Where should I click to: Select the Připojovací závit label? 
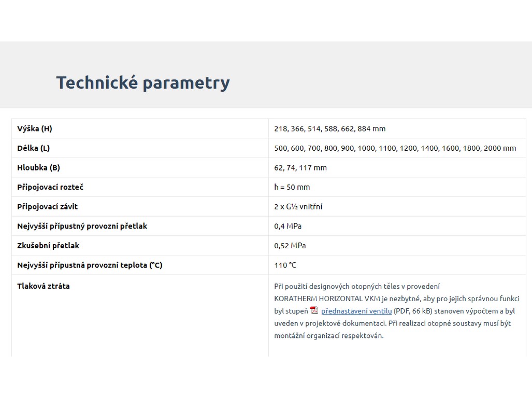pyautogui.click(x=48, y=207)
